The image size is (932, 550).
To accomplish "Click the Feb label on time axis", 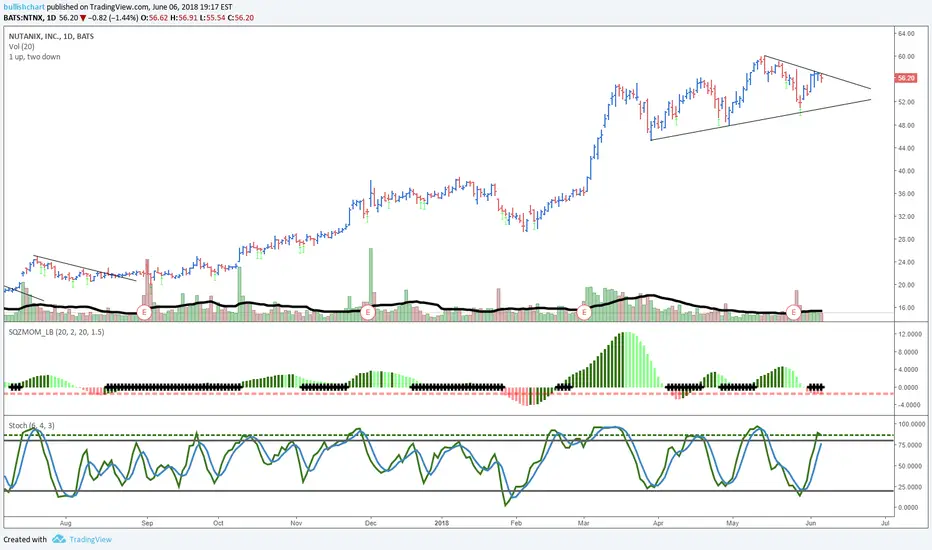I will click(515, 523).
